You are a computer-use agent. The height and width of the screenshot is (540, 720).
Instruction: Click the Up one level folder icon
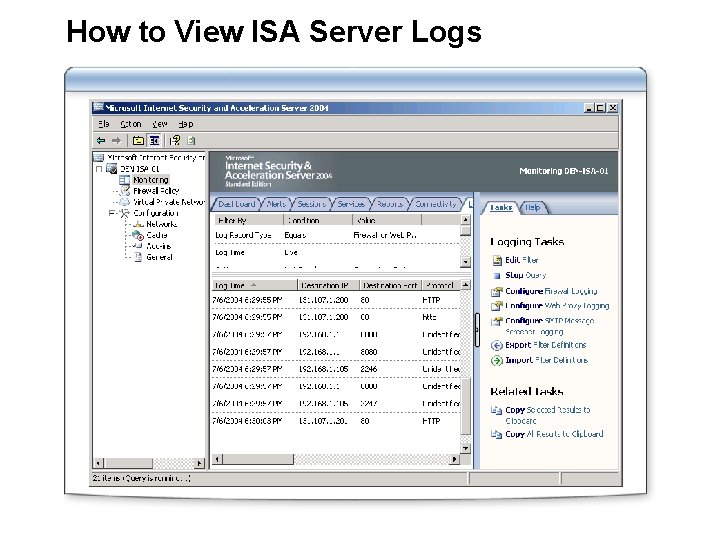click(x=138, y=141)
